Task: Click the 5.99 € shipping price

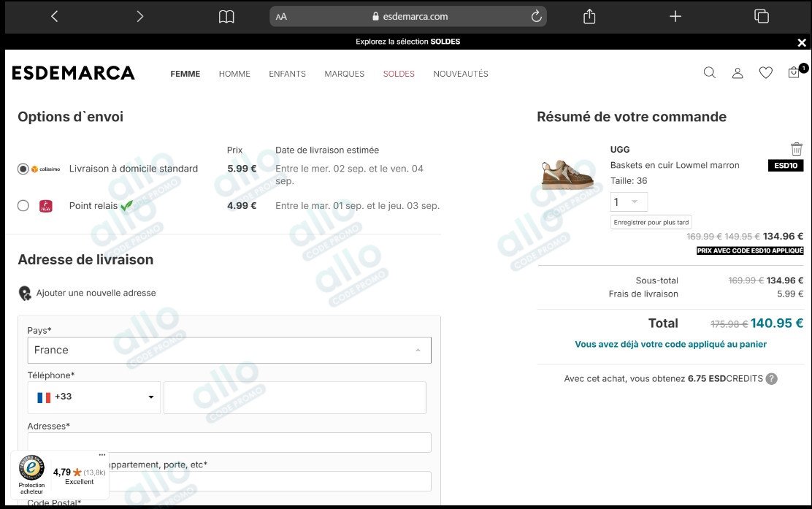Action: (242, 168)
